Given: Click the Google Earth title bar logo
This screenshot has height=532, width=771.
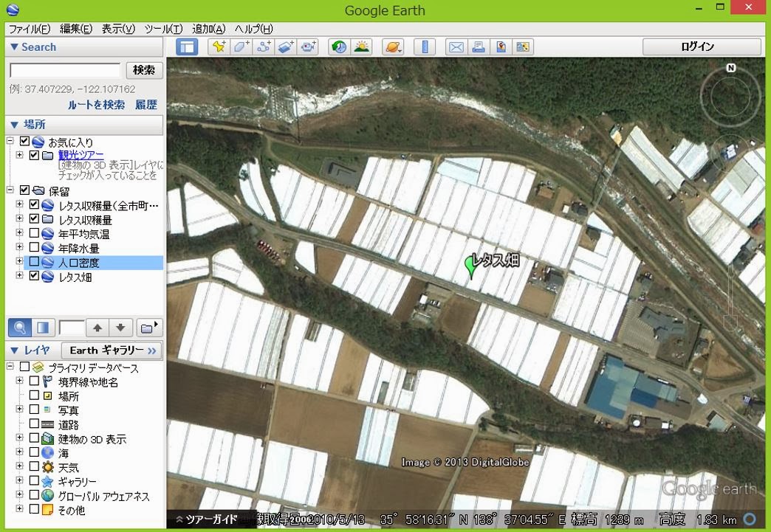Looking at the screenshot, I should coord(13,10).
